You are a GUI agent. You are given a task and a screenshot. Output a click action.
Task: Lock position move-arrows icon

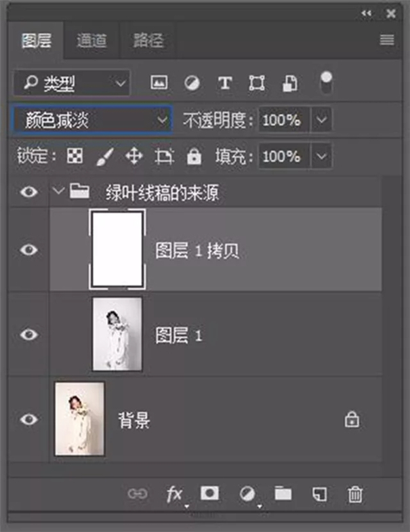coord(134,157)
